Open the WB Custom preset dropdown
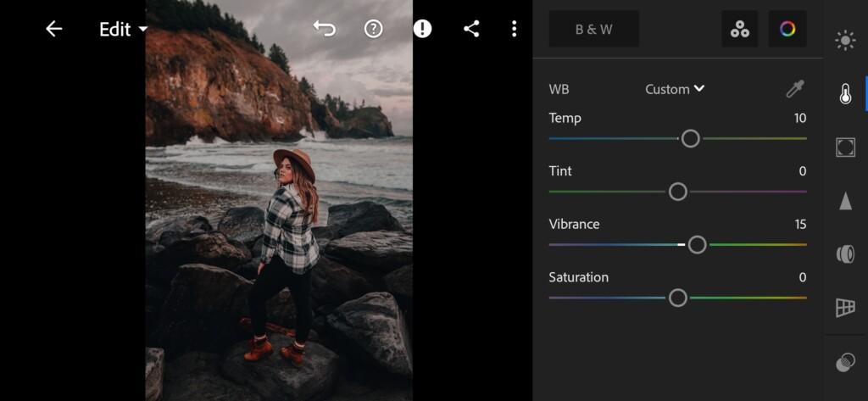 click(675, 89)
